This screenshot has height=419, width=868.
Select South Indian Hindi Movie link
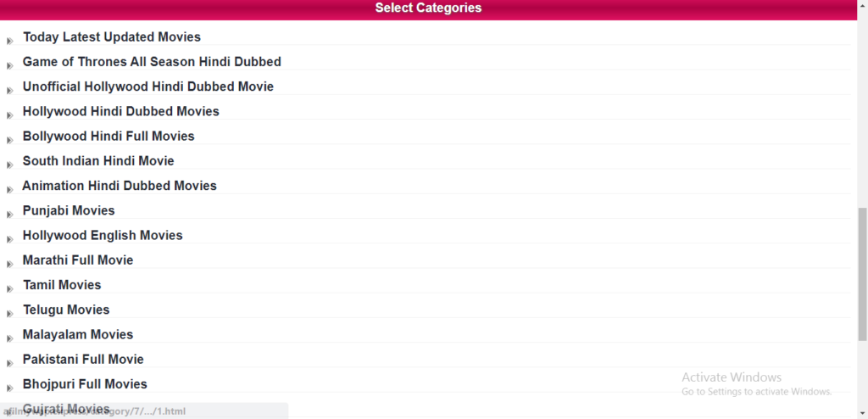98,160
